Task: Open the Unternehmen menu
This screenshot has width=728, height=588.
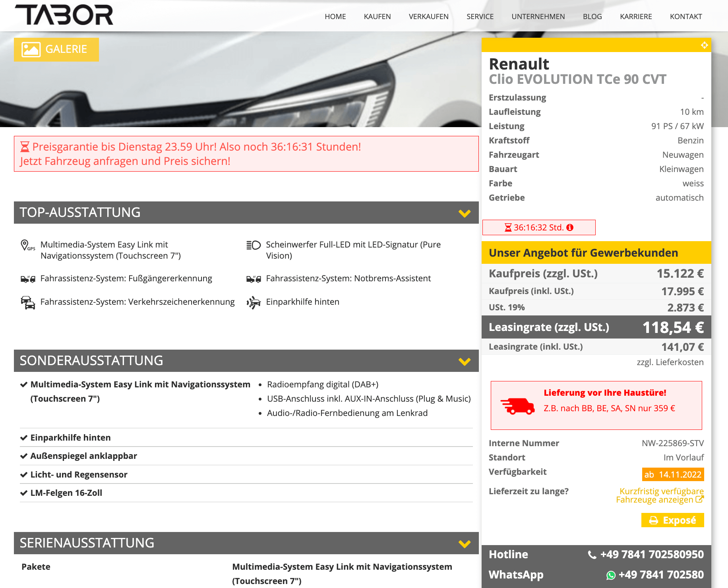Action: pos(538,17)
